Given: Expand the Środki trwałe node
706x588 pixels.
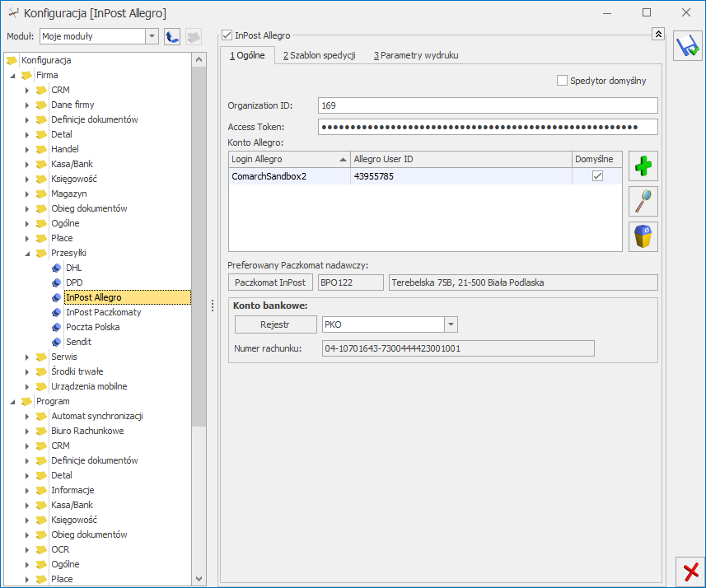Looking at the screenshot, I should click(x=27, y=372).
